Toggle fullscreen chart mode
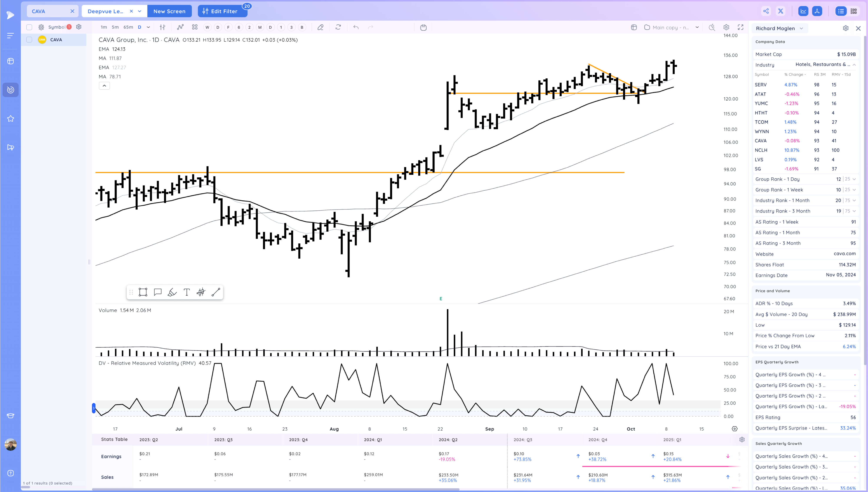 click(740, 27)
